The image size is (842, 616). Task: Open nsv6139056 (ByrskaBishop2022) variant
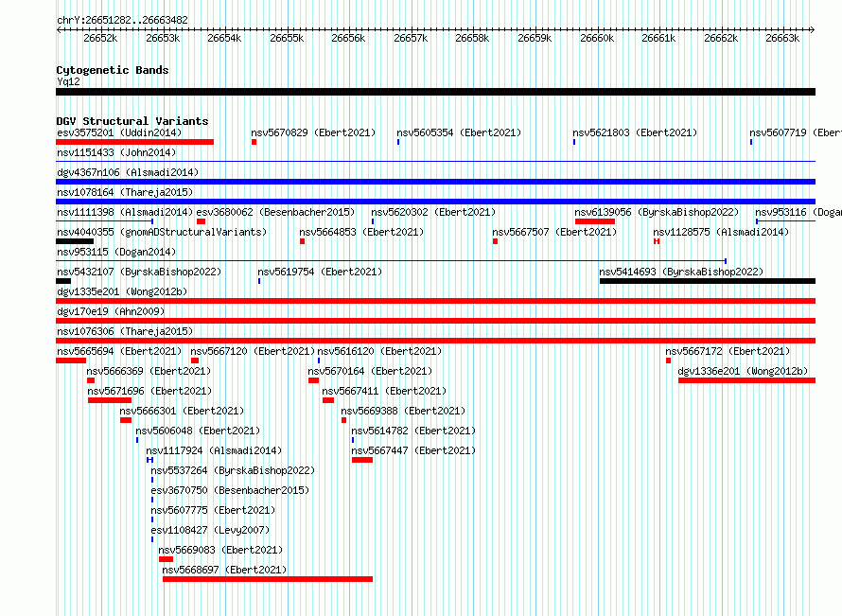pos(657,212)
